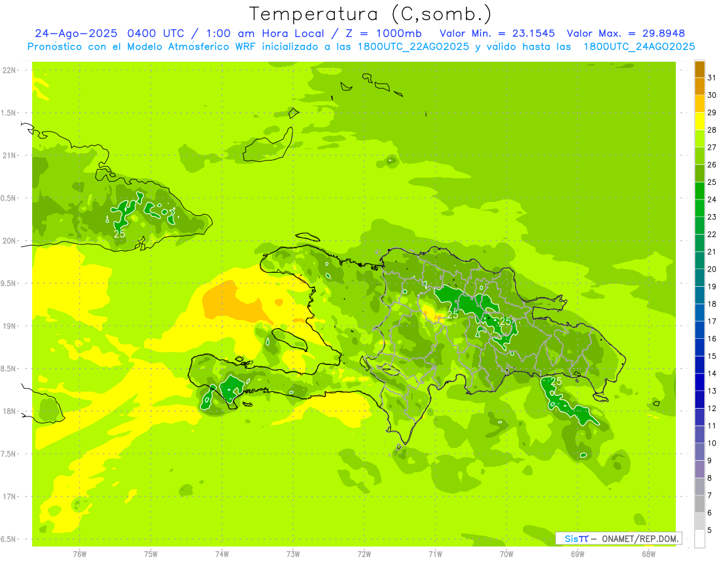This screenshot has height=562, width=728.
Task: Click the colorbar label "20"
Action: coord(712,269)
